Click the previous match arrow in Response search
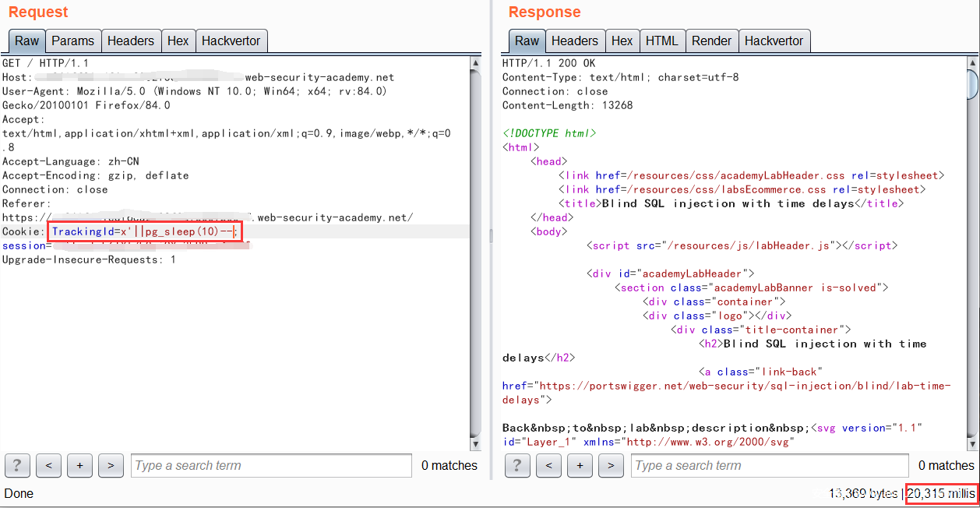980x508 pixels. [x=548, y=465]
